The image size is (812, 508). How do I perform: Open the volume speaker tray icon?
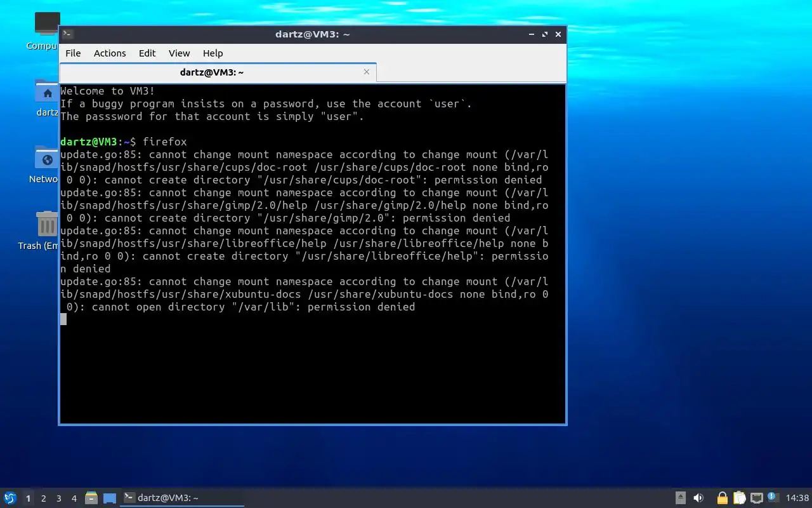[x=698, y=498]
